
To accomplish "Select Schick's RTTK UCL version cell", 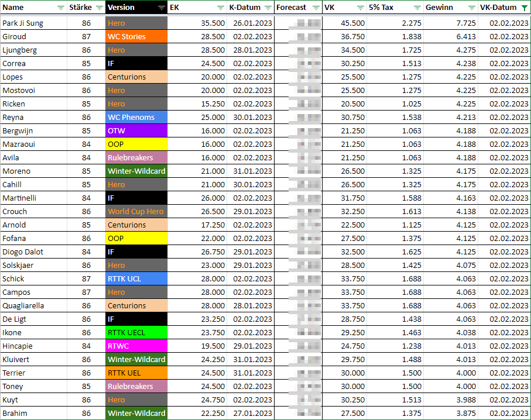I will click(136, 279).
